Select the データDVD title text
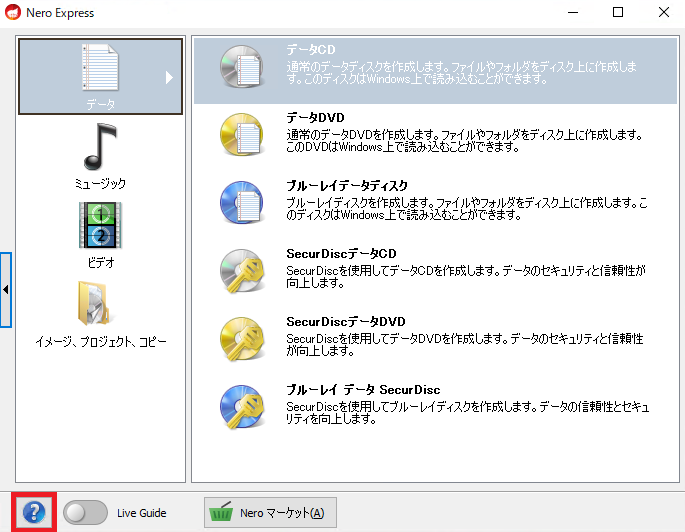 [315, 117]
